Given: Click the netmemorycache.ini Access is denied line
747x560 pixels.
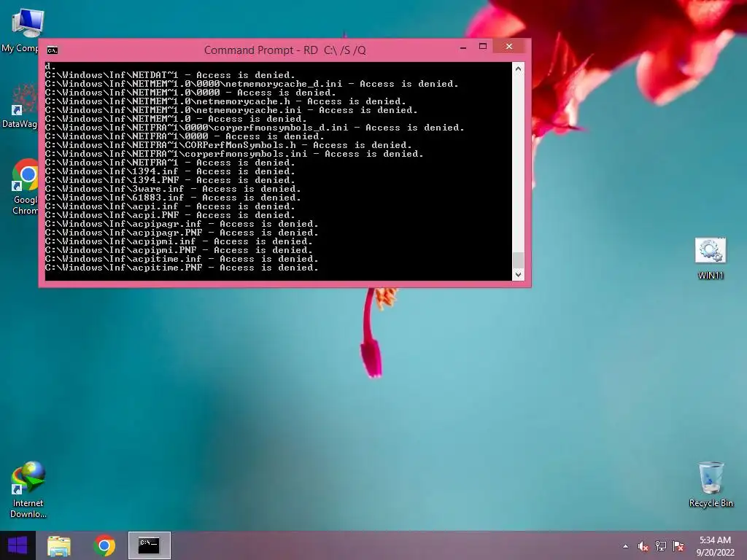Looking at the screenshot, I should 231,110.
